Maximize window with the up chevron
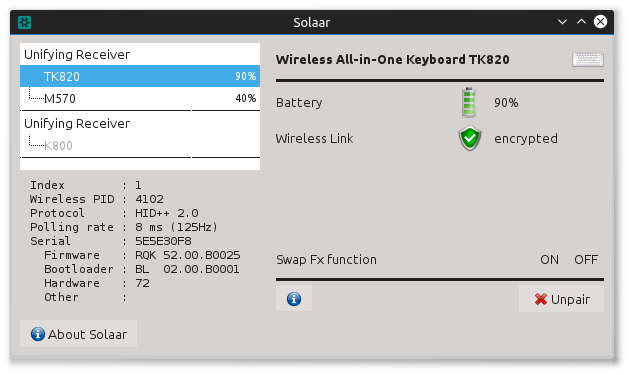This screenshot has height=375, width=630. (581, 22)
